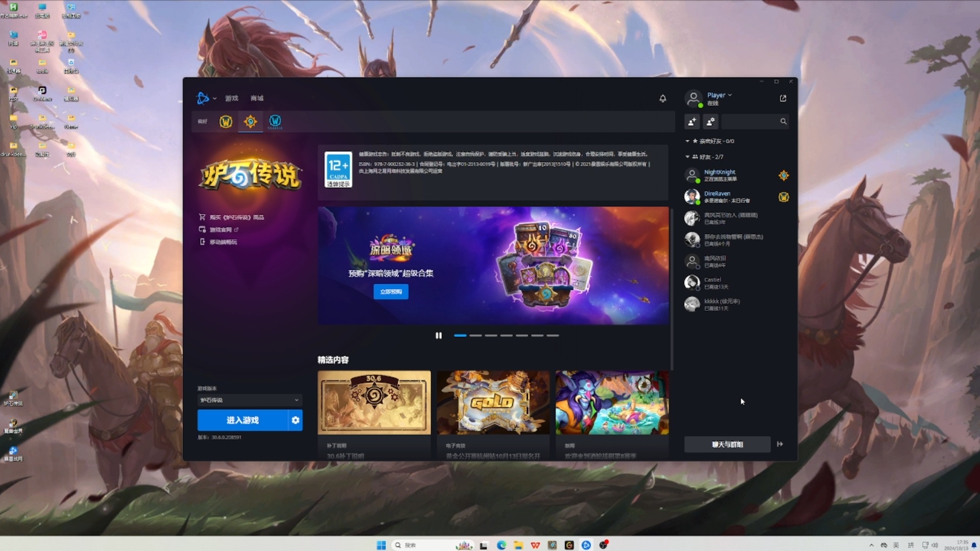Screen dimensions: 980x551
Task: Open the 商城 shop tab
Action: 257,98
